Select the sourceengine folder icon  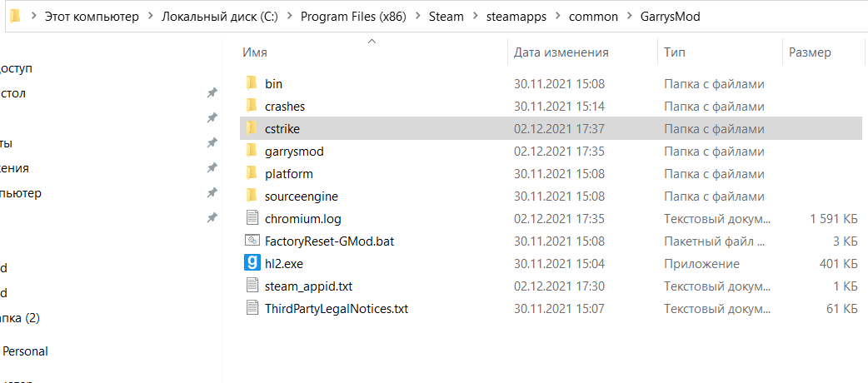(252, 196)
